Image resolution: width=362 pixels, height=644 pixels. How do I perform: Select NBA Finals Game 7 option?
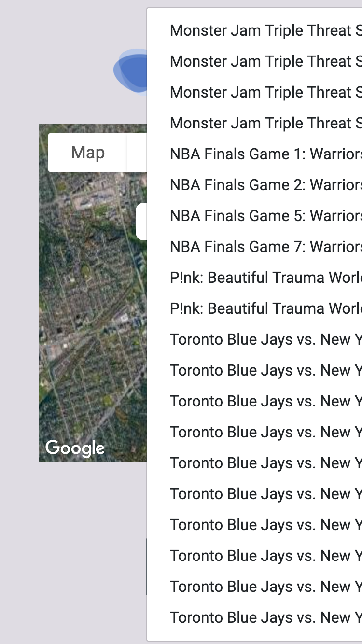pos(255,247)
